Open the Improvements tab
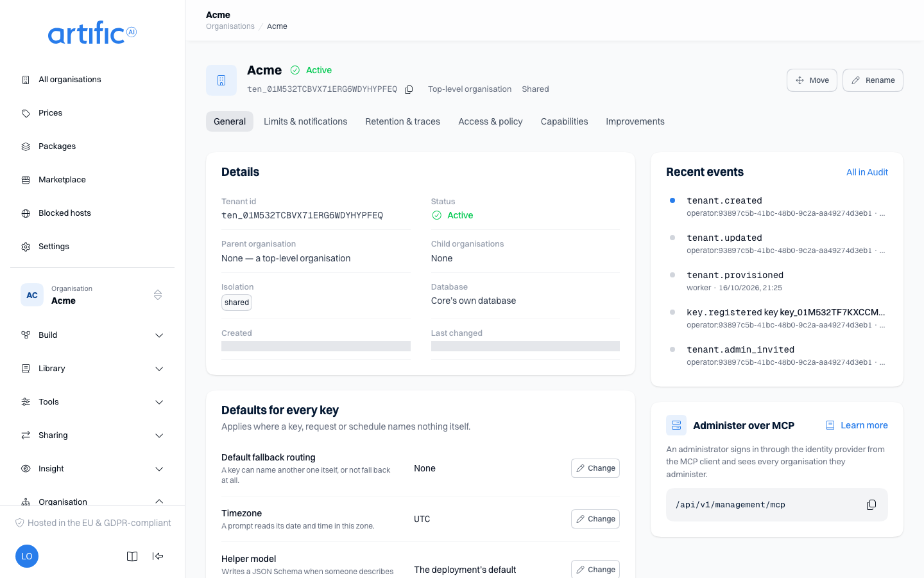 pos(635,121)
